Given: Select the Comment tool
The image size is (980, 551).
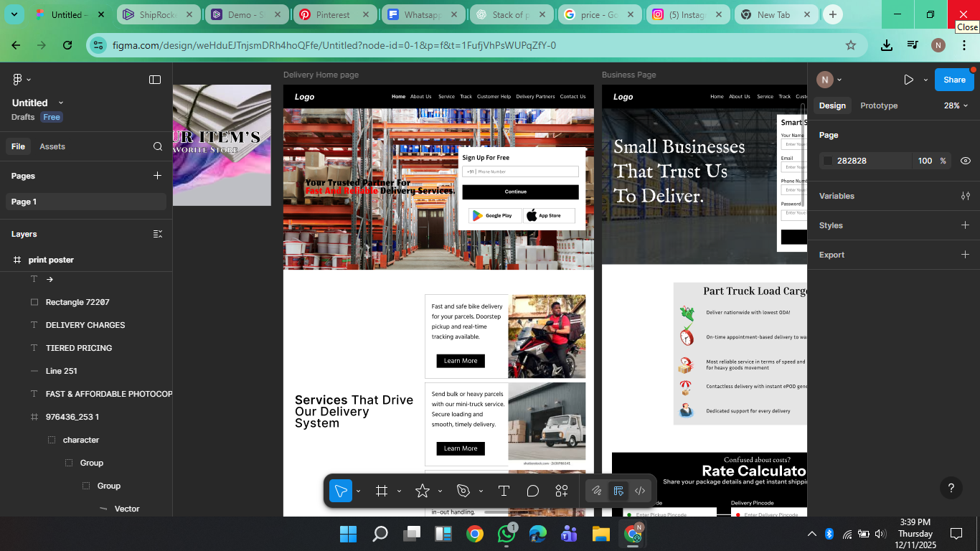Looking at the screenshot, I should (532, 491).
